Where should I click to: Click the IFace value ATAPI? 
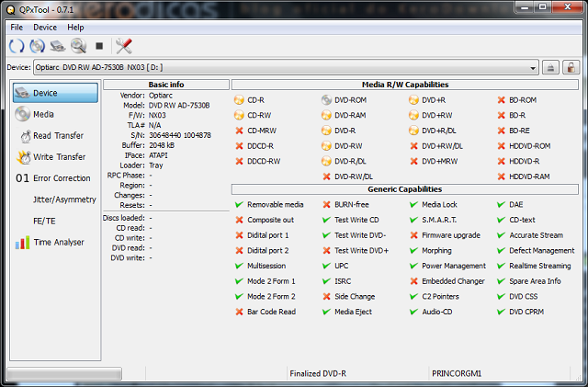tap(158, 155)
